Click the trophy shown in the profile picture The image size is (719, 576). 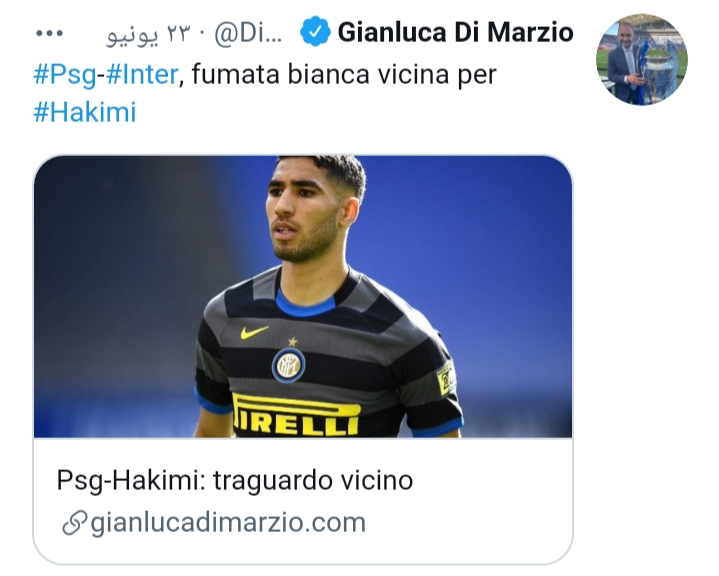659,69
